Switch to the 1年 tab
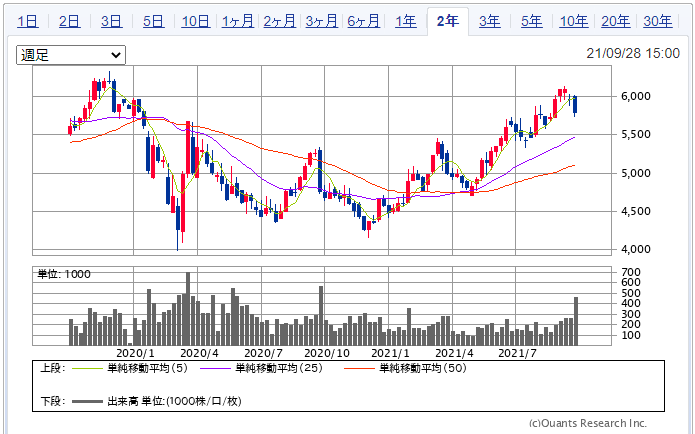Screen dimensions: 695x434 405,21
